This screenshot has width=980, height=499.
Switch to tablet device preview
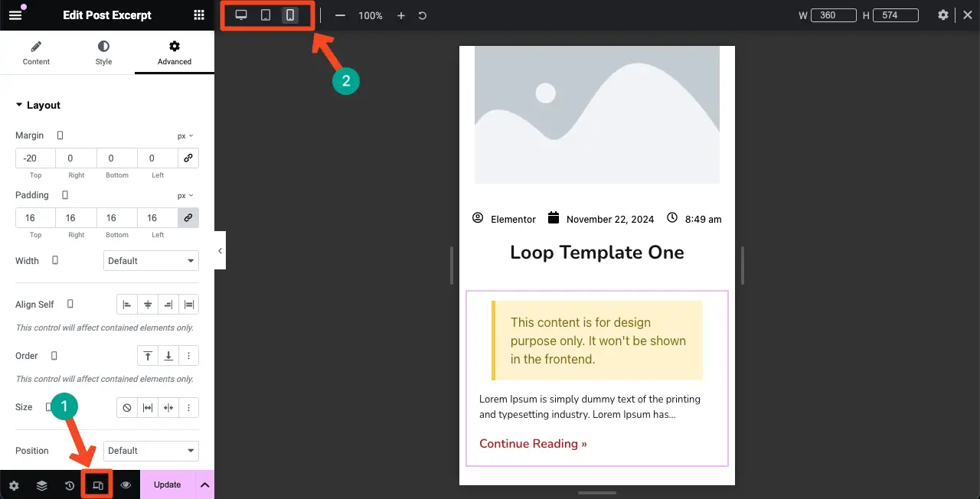pos(266,15)
